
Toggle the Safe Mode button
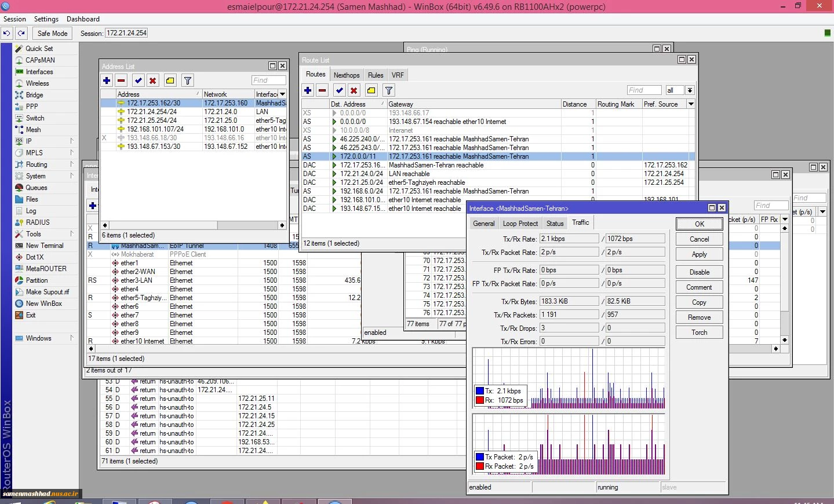tap(52, 33)
